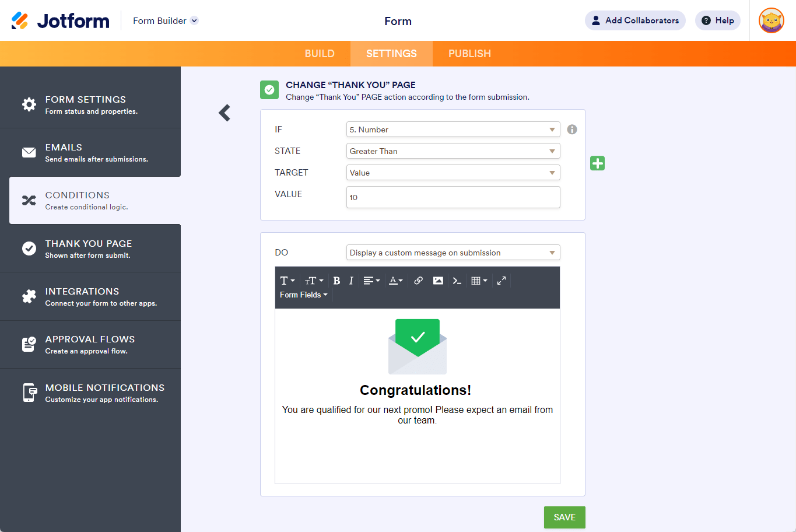
Task: Click the Form Settings gear icon
Action: point(29,104)
